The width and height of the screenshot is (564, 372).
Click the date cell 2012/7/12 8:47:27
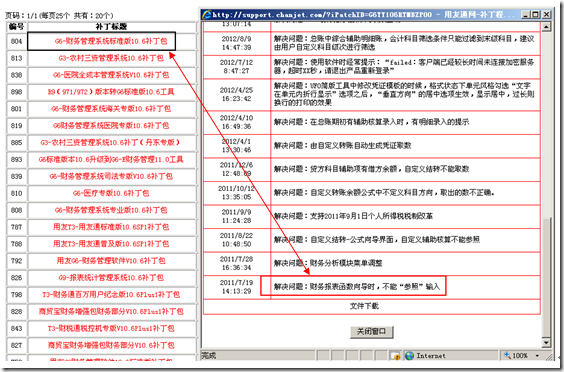(236, 67)
